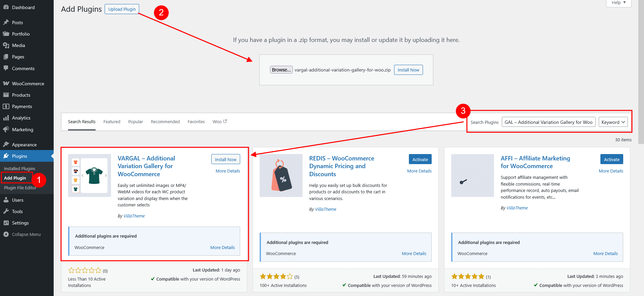Screen dimensions: 644x296
Task: Click the AFFI plugin thumbnail image
Action: (472, 176)
